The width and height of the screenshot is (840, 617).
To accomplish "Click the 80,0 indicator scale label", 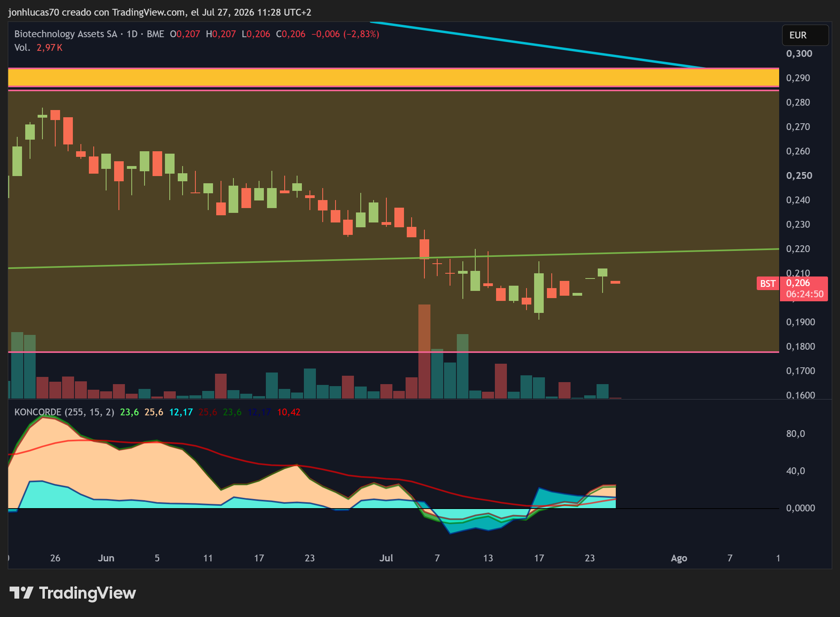I will tap(796, 434).
